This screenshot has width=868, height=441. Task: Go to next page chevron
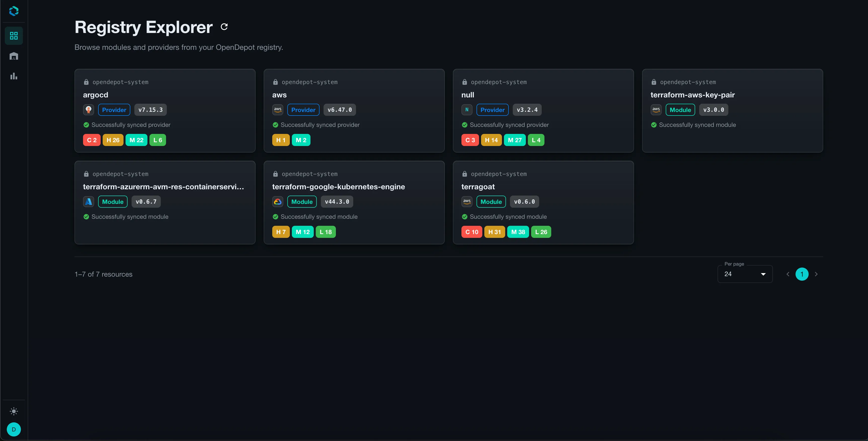(816, 274)
